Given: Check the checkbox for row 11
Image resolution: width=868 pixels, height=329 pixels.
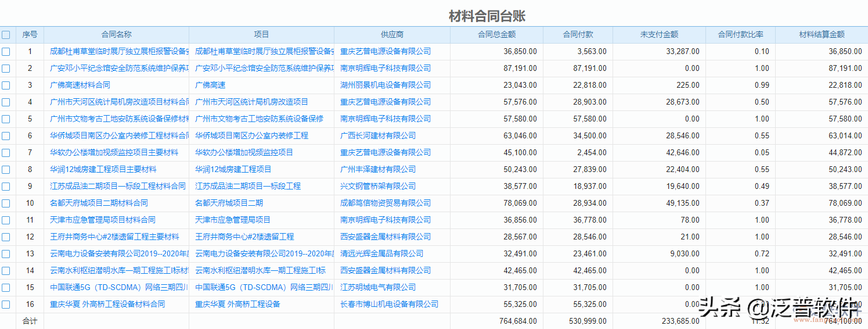Looking at the screenshot, I should (x=6, y=220).
